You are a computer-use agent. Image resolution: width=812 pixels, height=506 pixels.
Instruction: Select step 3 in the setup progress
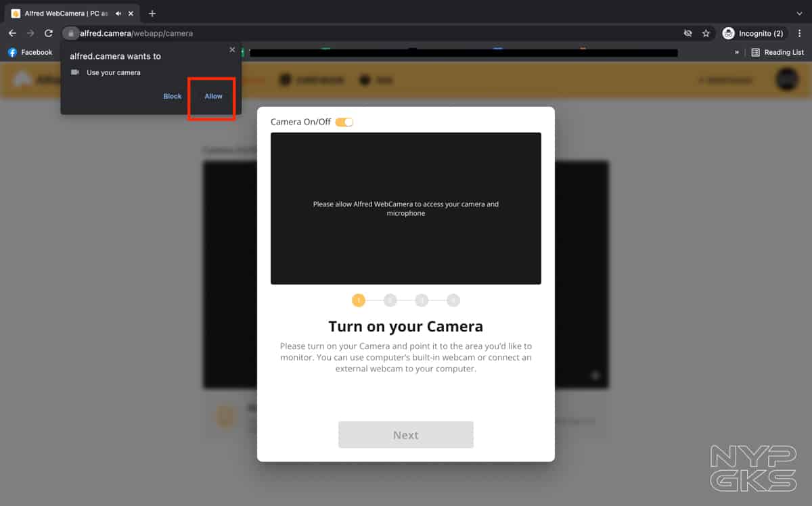coord(422,300)
